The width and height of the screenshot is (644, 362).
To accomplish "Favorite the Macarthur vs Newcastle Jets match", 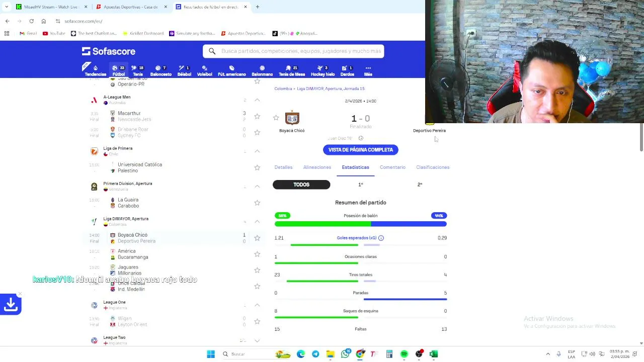I will tap(257, 116).
